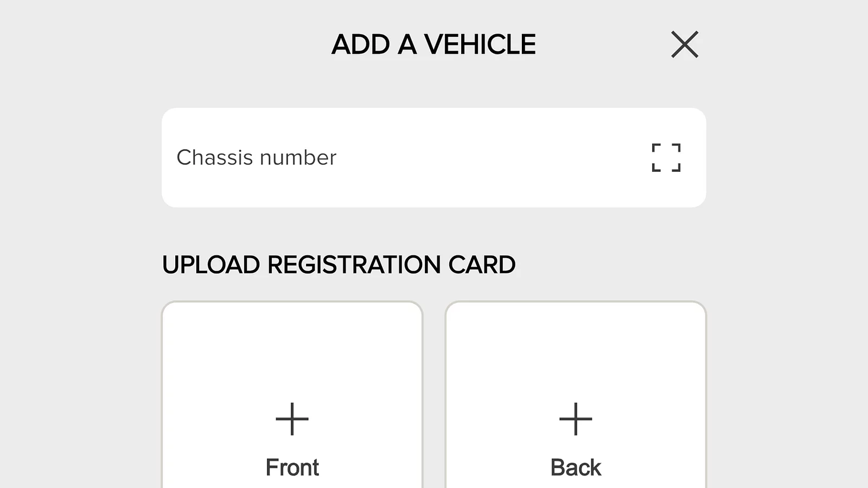Select the Back label text
Viewport: 868px width, 488px height.
point(576,467)
